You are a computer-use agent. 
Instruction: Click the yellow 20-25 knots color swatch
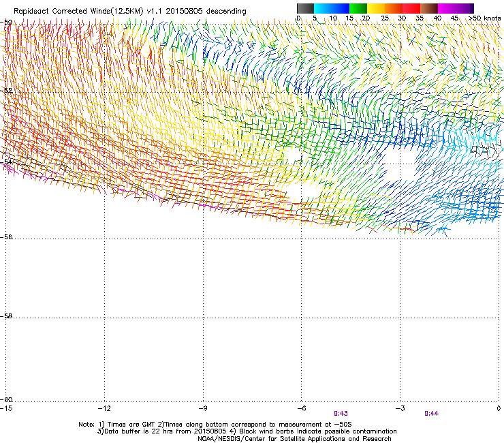pos(376,8)
